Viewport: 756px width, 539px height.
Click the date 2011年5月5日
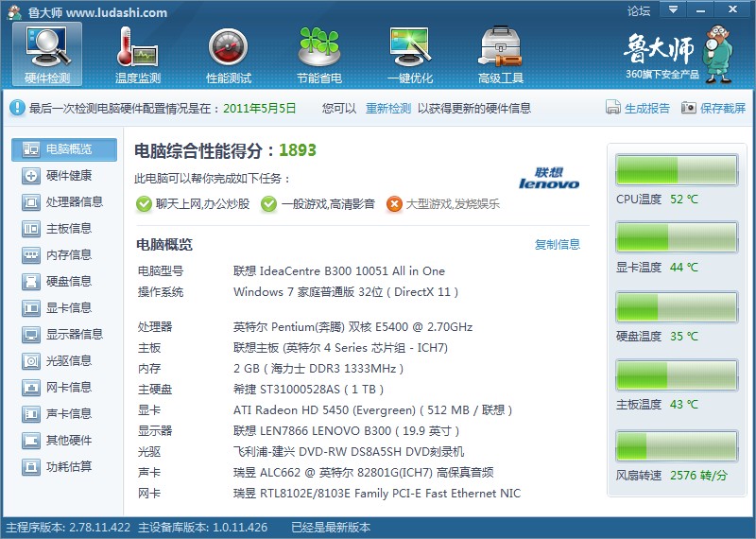coord(259,108)
